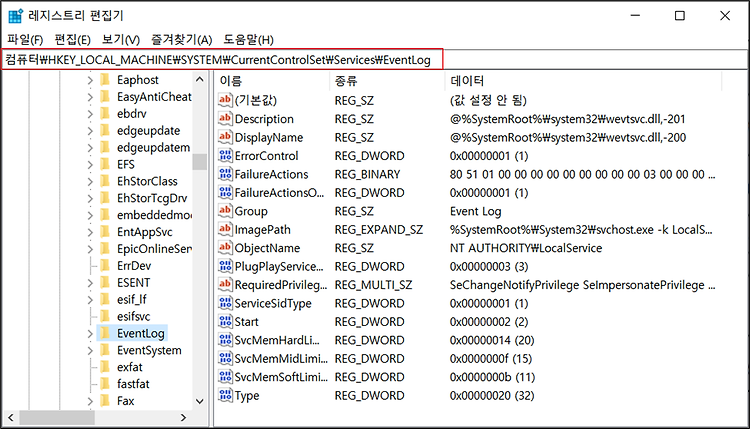Click the tree pane scroll down arrow
This screenshot has height=429, width=750.
[200, 401]
